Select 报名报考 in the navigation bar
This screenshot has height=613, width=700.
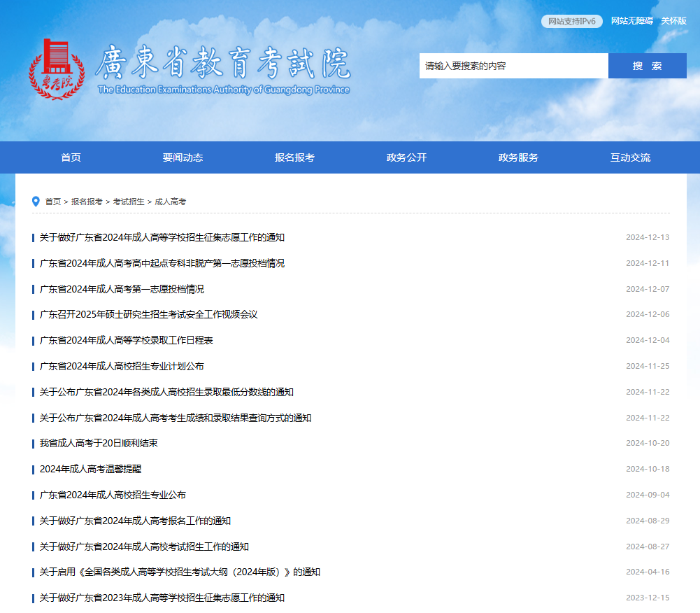pyautogui.click(x=294, y=157)
